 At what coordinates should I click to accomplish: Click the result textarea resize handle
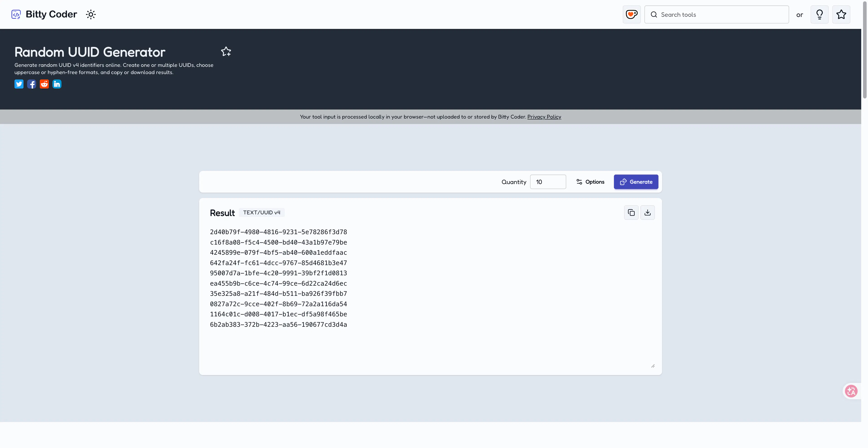653,366
